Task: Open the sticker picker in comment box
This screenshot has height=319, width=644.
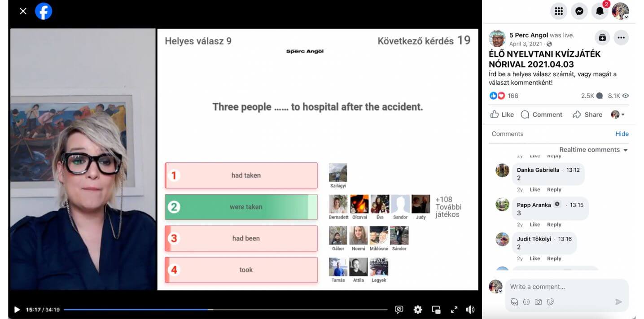Action: click(550, 302)
